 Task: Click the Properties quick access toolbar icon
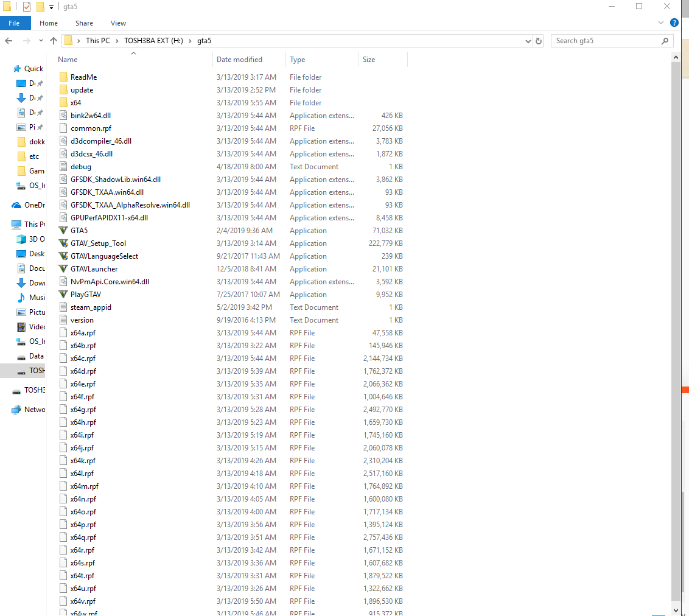pos(27,7)
